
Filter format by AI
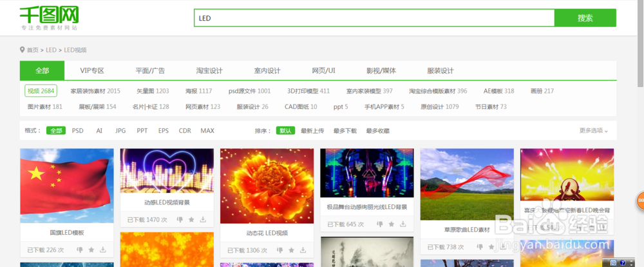click(x=99, y=131)
